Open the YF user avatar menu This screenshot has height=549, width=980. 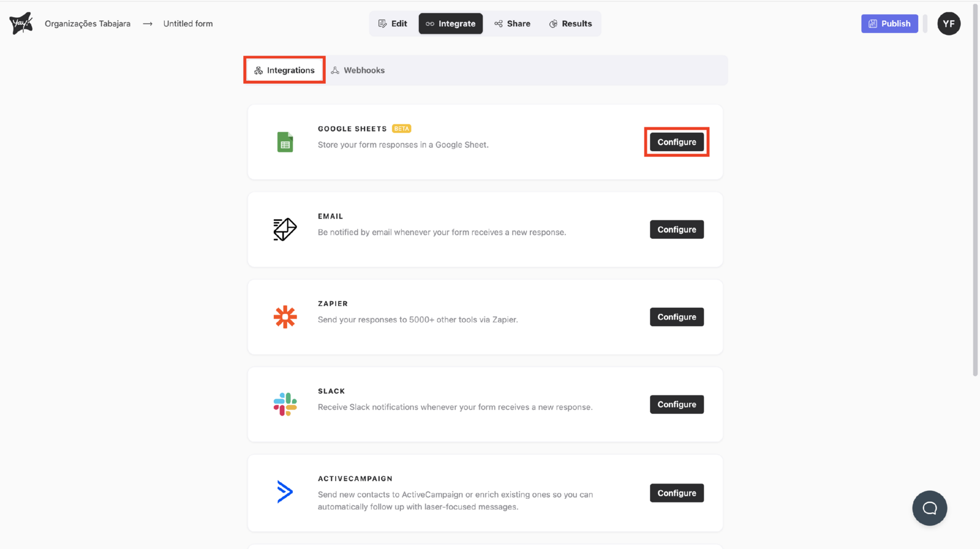[948, 24]
